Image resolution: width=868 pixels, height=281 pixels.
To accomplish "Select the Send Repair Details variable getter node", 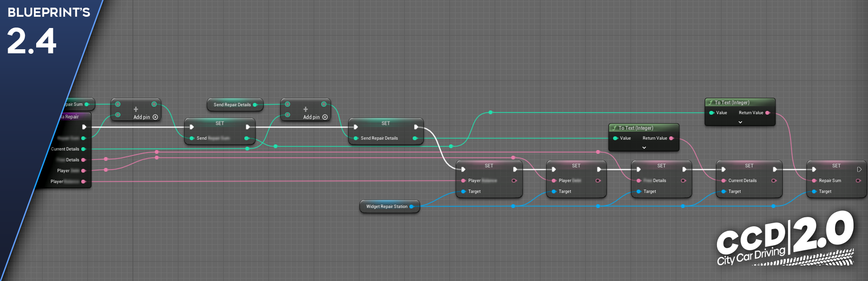I will [232, 105].
